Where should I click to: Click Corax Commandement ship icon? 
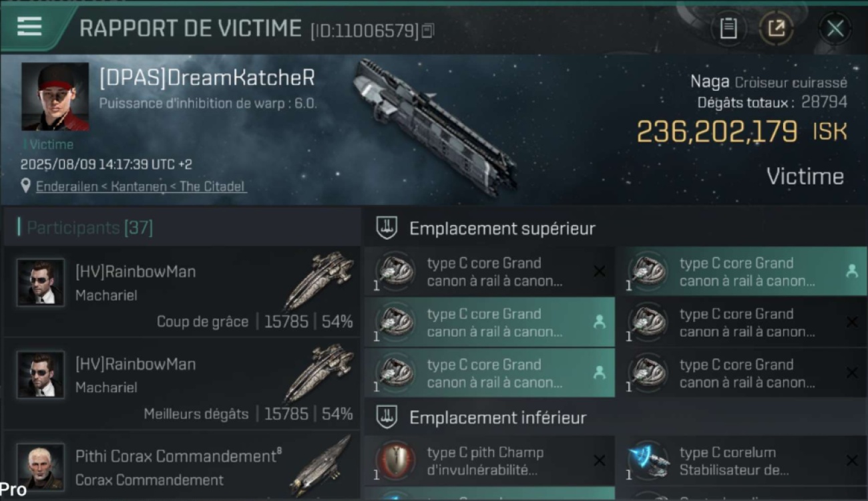pos(320,466)
